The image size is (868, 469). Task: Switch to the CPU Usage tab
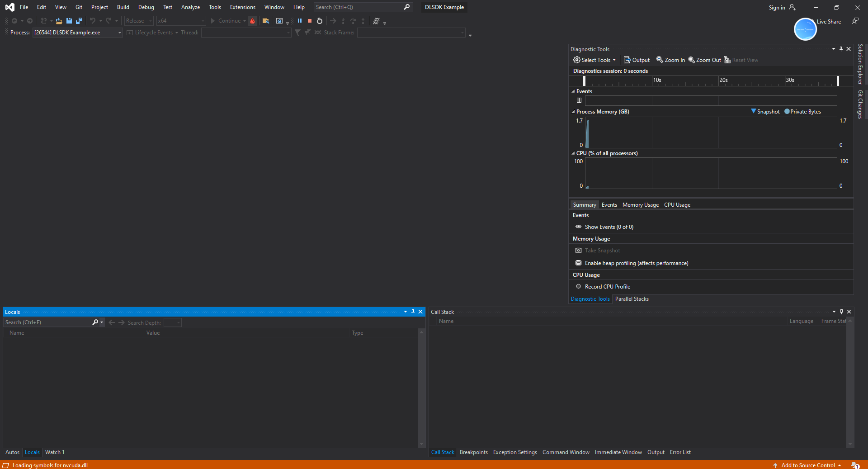[x=677, y=205]
